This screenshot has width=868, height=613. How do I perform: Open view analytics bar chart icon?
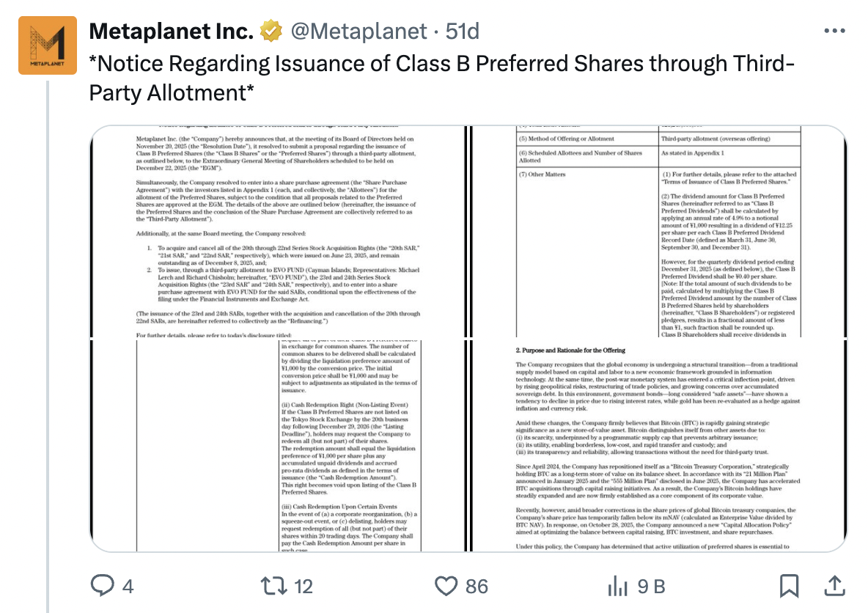click(x=619, y=586)
